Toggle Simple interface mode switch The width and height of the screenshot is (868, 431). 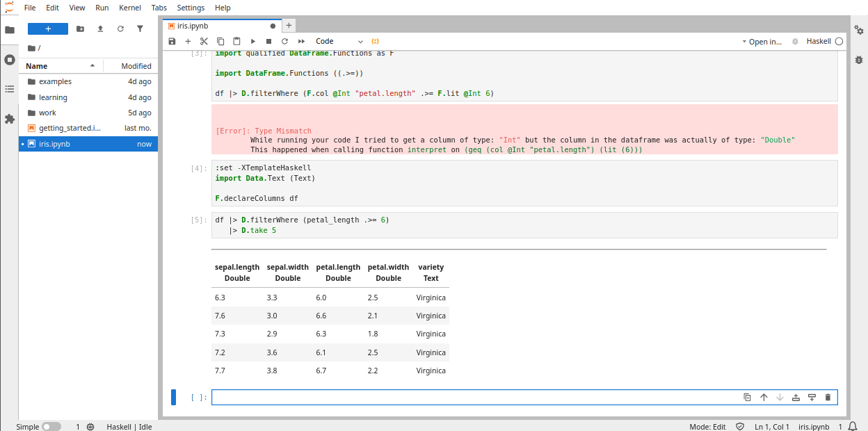(x=51, y=427)
